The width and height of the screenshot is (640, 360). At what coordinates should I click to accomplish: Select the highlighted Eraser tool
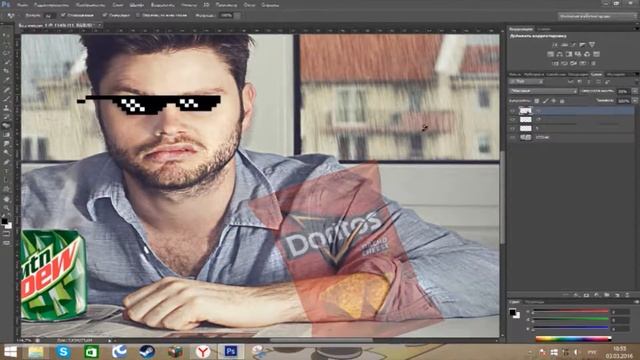pos(6,126)
